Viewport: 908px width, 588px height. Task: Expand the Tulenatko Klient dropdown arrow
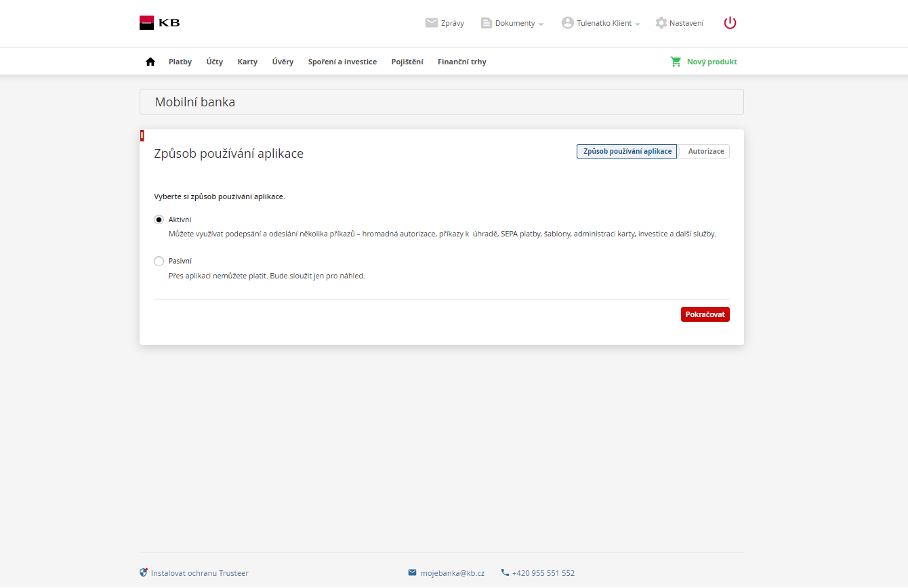pos(638,24)
